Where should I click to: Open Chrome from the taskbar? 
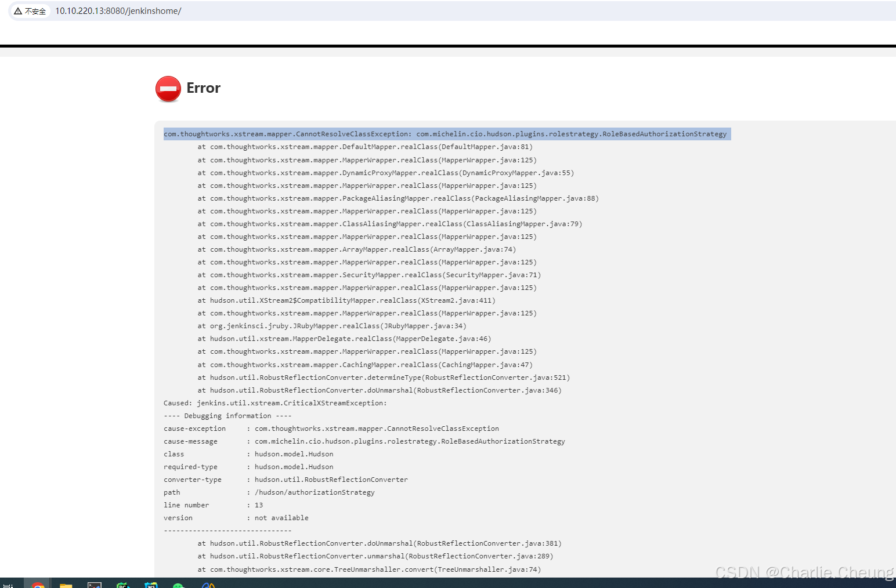coord(38,585)
